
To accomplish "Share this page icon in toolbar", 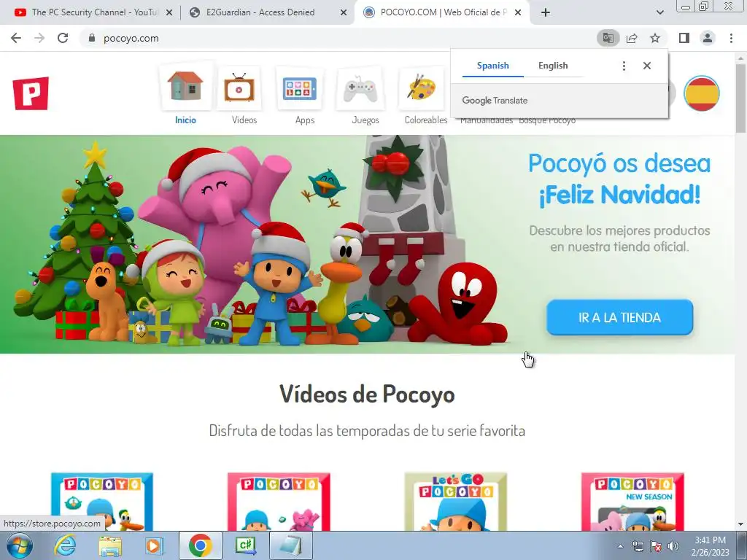I will coord(632,38).
